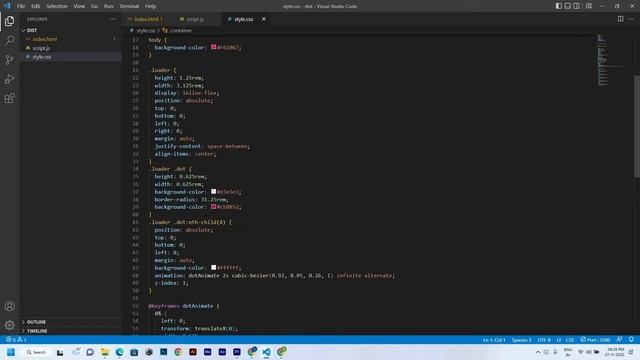Open editor more actions ellipsis

[x=631, y=19]
